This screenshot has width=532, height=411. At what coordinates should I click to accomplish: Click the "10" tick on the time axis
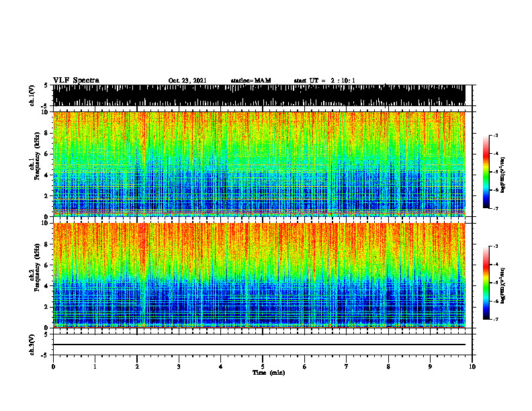click(472, 367)
